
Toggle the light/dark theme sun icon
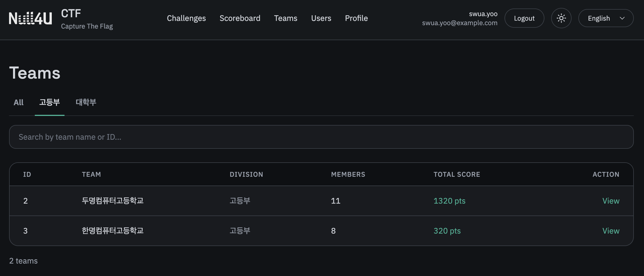tap(561, 18)
